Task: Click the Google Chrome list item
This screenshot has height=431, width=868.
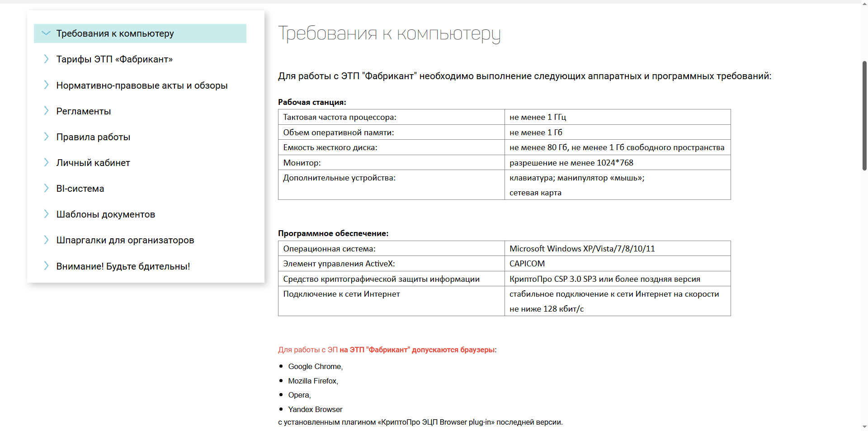Action: click(x=316, y=367)
